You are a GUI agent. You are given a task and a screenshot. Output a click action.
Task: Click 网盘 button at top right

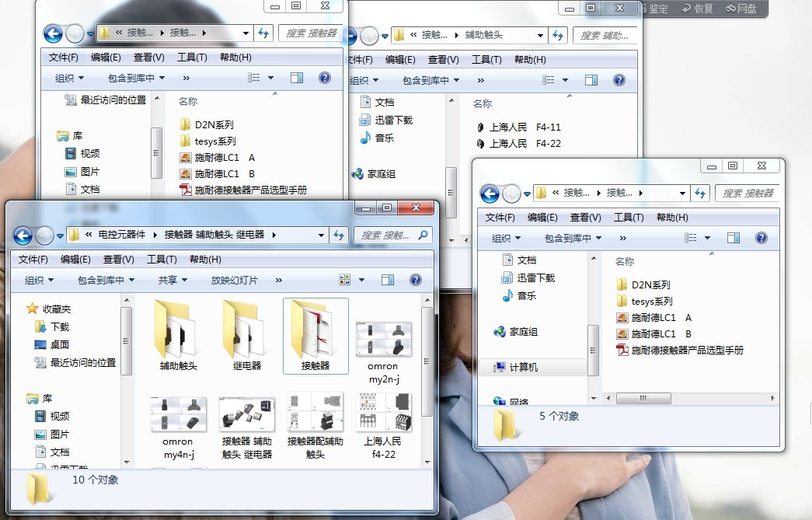(741, 9)
